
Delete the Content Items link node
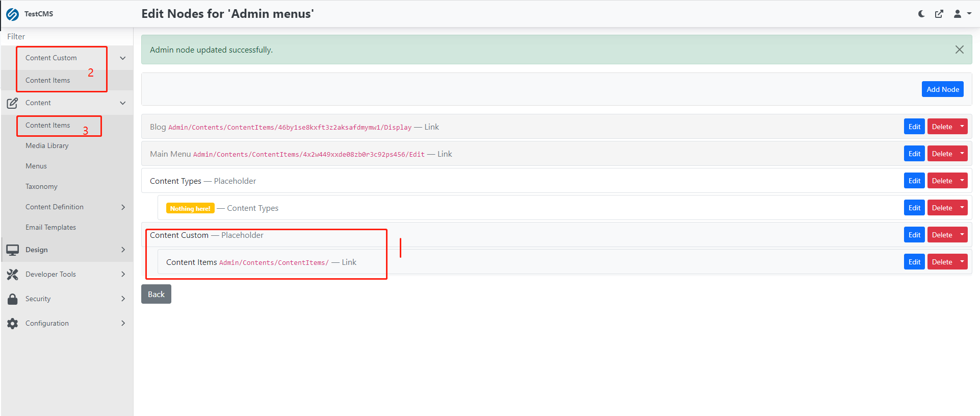(x=942, y=262)
